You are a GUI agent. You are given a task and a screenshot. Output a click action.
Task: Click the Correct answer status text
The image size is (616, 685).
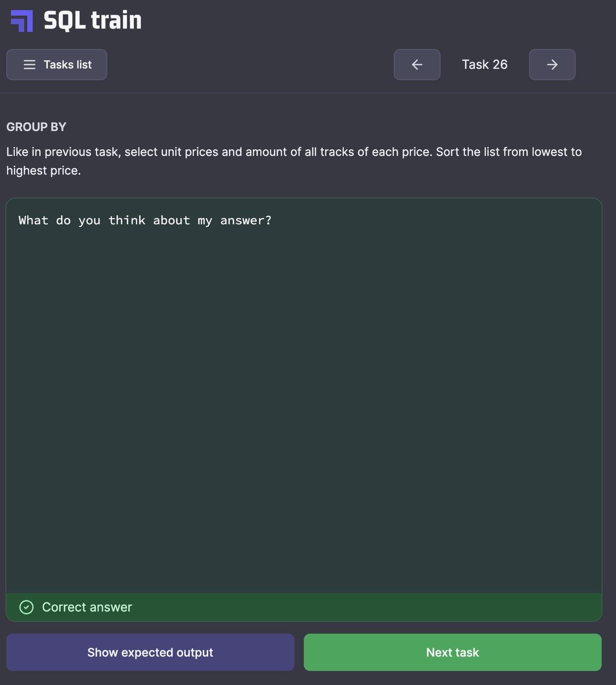[87, 607]
